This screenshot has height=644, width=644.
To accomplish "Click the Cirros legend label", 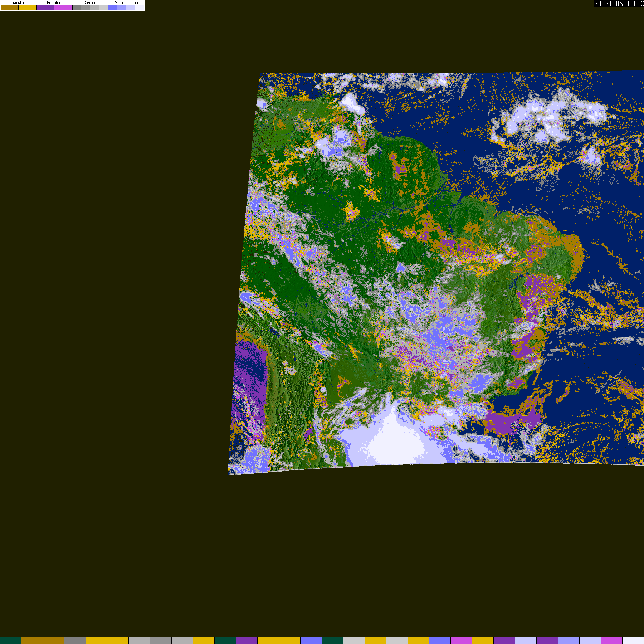I will pos(89,3).
